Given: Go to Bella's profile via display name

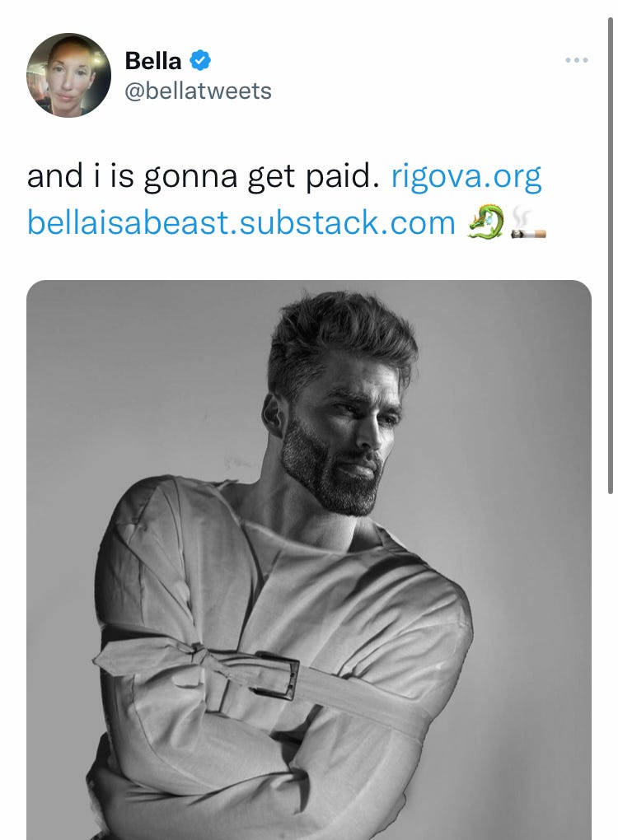Looking at the screenshot, I should click(x=152, y=61).
